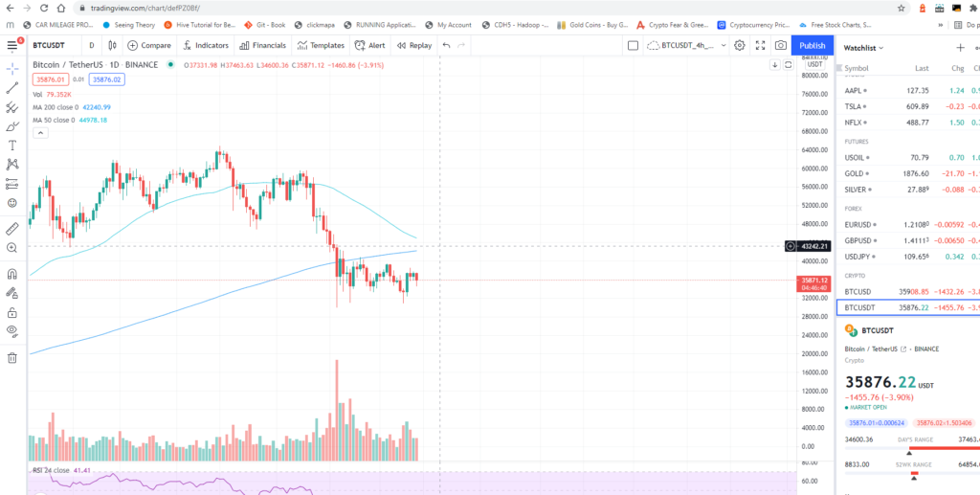Select the crosshair cursor tool
The width and height of the screenshot is (980, 495).
pos(12,69)
